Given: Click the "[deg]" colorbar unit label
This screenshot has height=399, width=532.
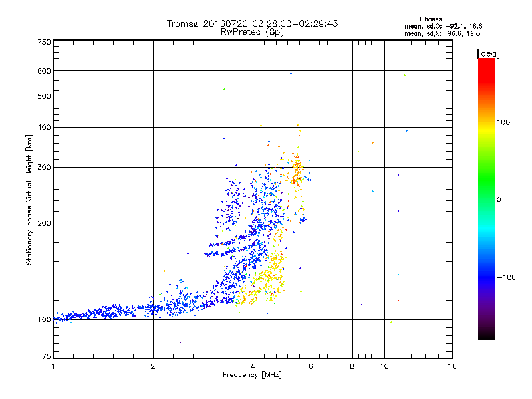Looking at the screenshot, I should [x=488, y=53].
